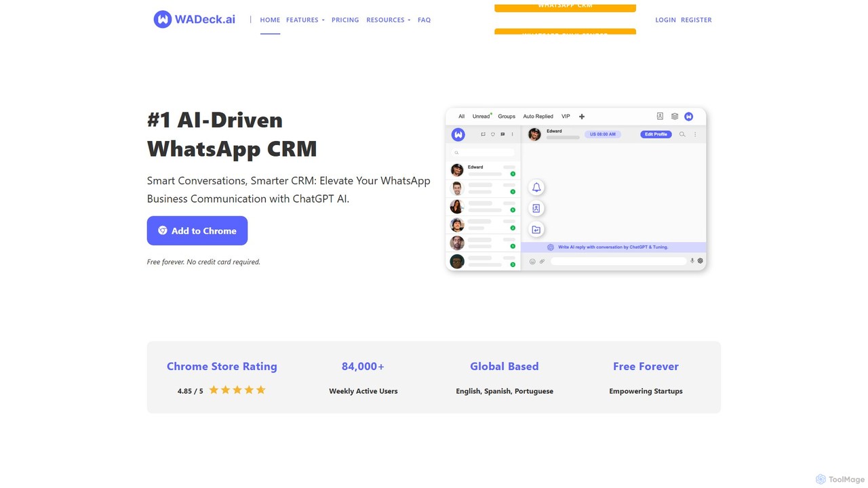Click the "Weekly Active Users" label
868x488 pixels.
tap(363, 391)
